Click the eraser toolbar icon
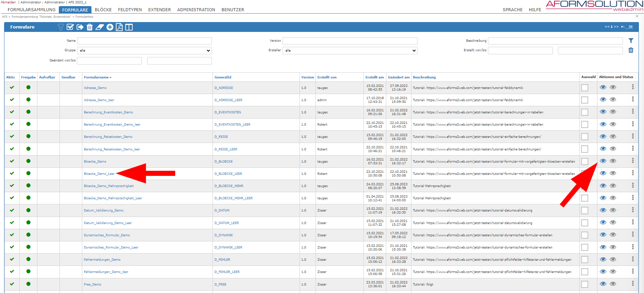Screen dimensions: 644x293 point(100,27)
